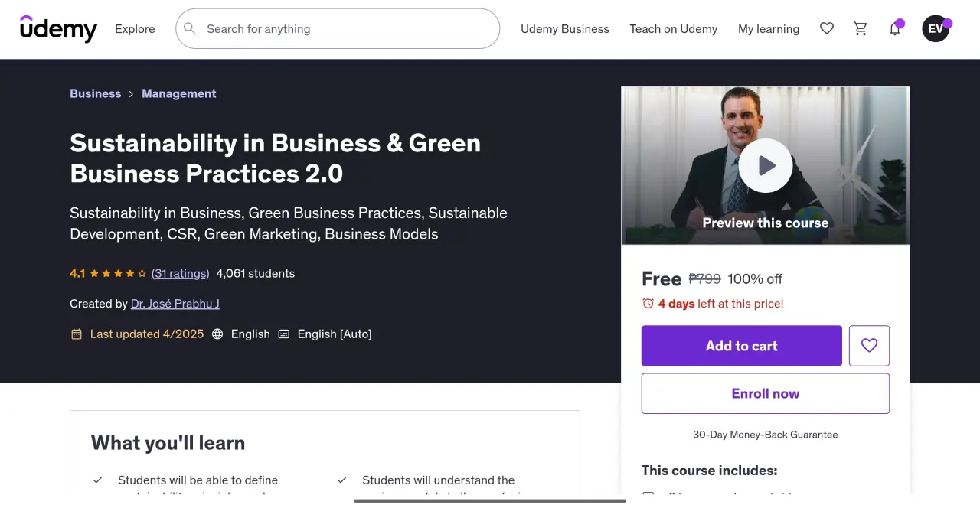Click Last updated 4/2025 text
The height and width of the screenshot is (508, 980).
pos(147,334)
